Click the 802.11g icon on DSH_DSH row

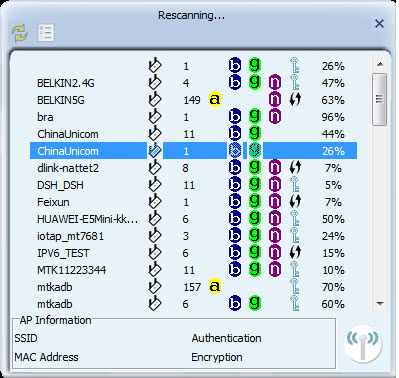tap(255, 185)
